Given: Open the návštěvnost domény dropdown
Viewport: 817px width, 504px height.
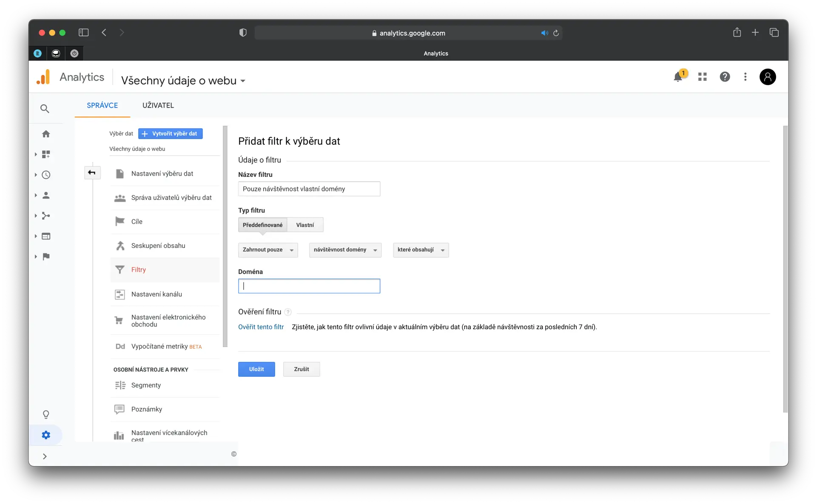Looking at the screenshot, I should pyautogui.click(x=345, y=250).
